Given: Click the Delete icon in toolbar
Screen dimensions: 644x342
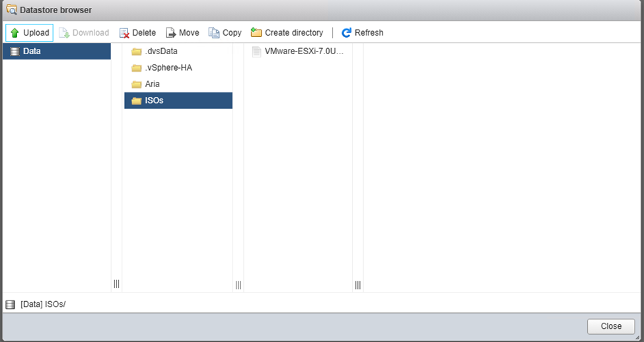Looking at the screenshot, I should 124,33.
